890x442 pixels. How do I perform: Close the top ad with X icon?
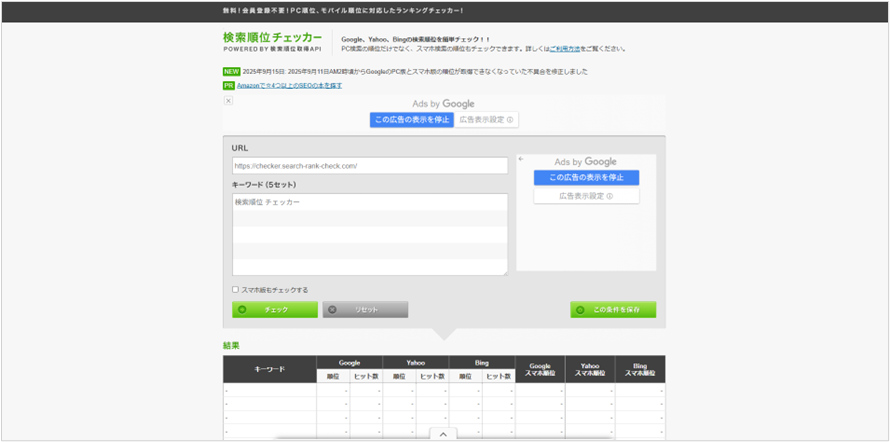tap(228, 101)
